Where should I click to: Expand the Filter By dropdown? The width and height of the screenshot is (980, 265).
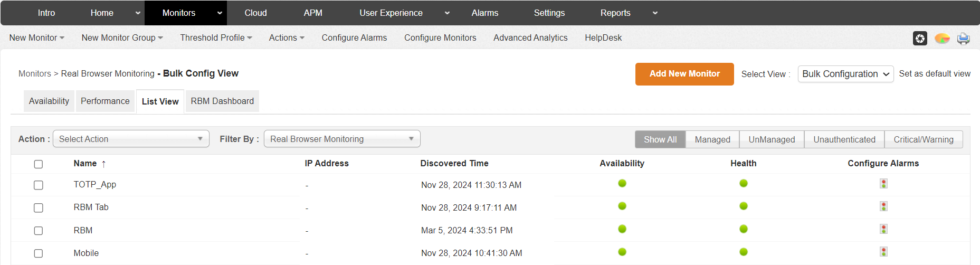[x=342, y=139]
